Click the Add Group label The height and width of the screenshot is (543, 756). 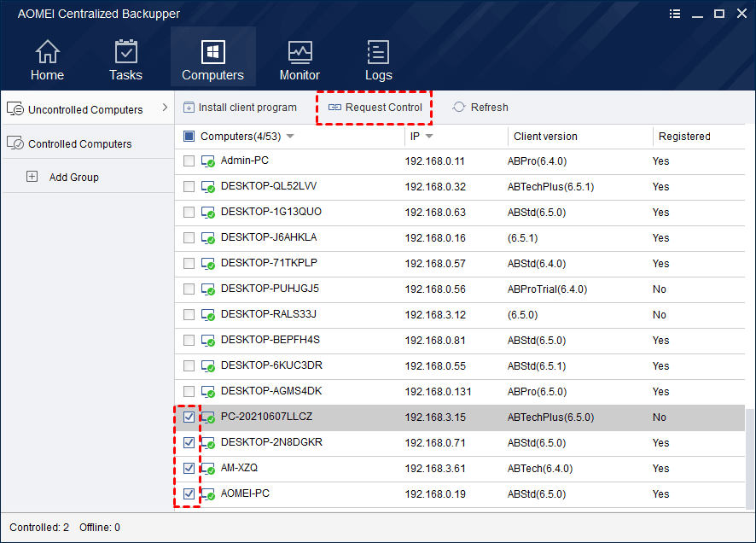click(x=73, y=177)
